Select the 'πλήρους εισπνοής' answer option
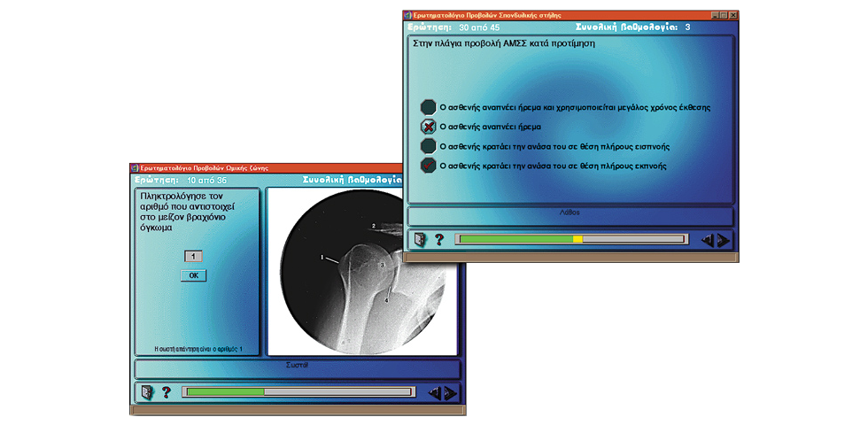Viewport: 868px width, 425px height. coord(429,146)
